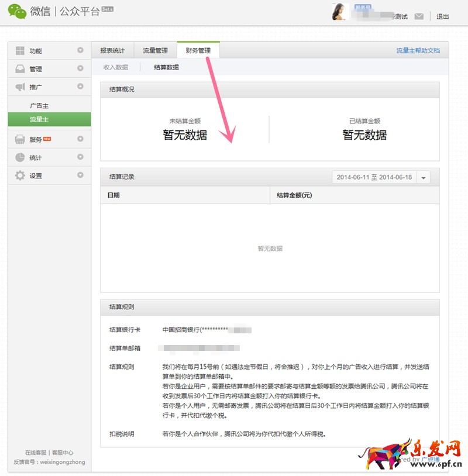Open the date range dropdown arrow
Image resolution: width=468 pixels, height=476 pixels.
pos(424,177)
